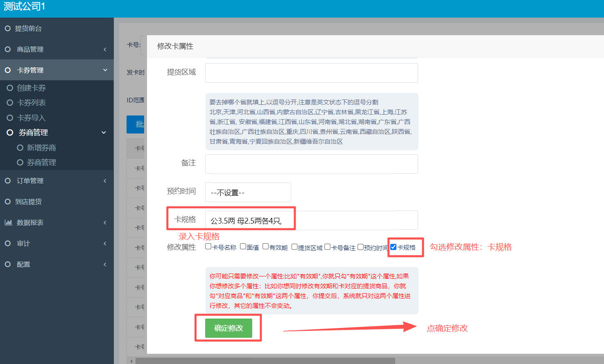Click the circle icon beside 卡券导入
Viewport: 604px width, 364px height.
click(x=10, y=118)
